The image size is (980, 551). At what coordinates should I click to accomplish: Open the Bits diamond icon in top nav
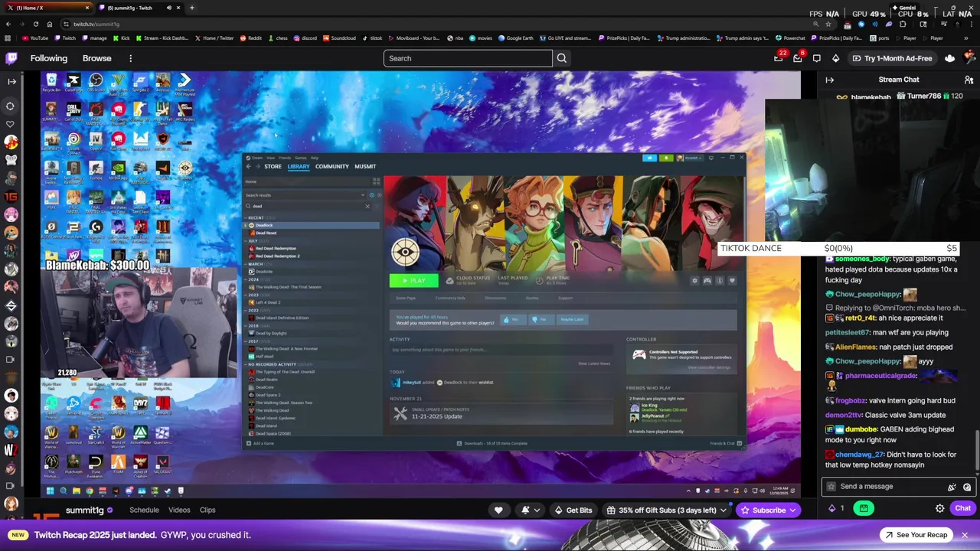835,58
